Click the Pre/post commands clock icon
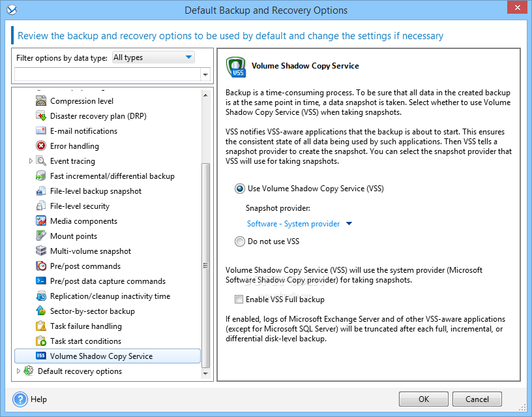The height and width of the screenshot is (417, 532). [x=41, y=266]
